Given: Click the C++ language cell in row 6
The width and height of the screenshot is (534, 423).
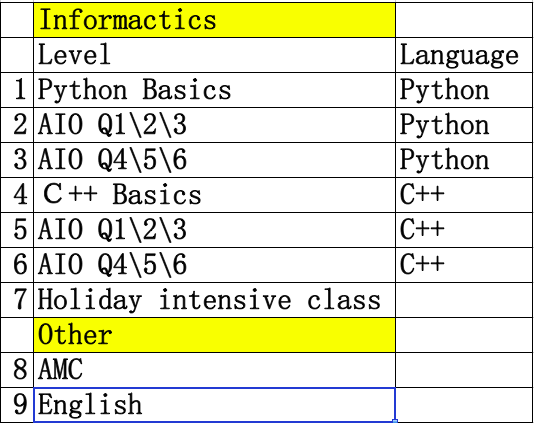Looking at the screenshot, I should [x=465, y=265].
